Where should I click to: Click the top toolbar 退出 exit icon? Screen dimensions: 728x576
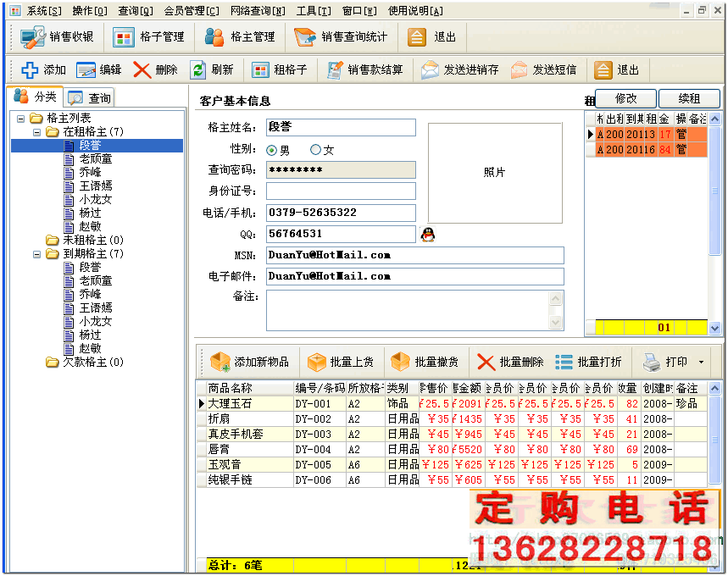click(416, 37)
